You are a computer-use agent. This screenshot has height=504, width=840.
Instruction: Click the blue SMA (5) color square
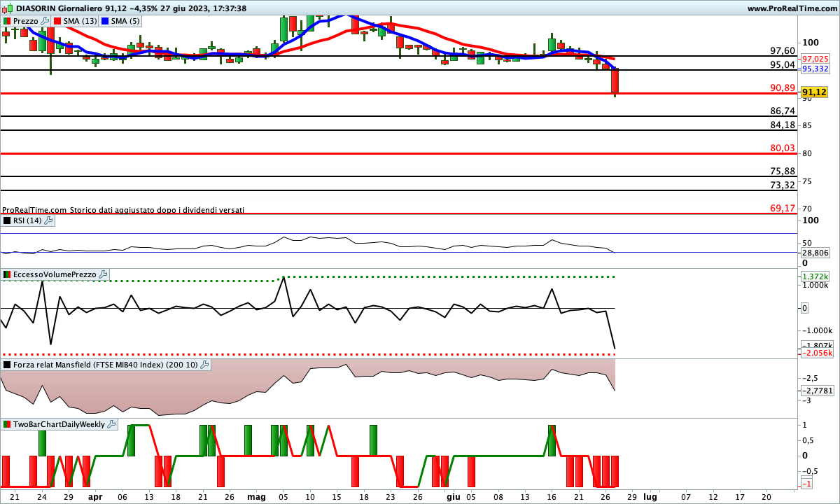tap(105, 21)
